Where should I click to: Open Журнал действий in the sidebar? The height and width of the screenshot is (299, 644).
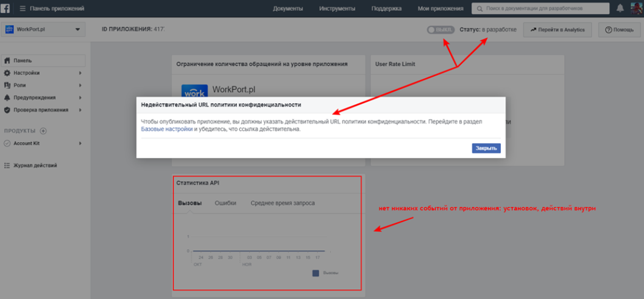(35, 165)
